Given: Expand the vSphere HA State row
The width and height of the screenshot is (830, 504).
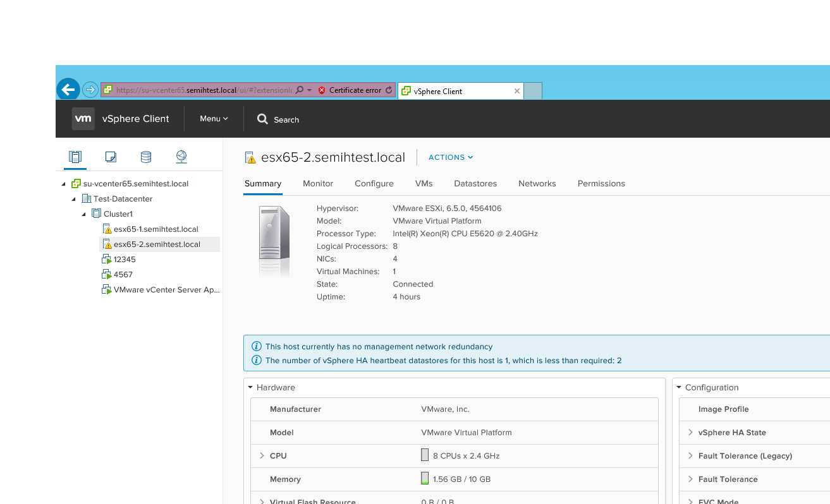Looking at the screenshot, I should [690, 433].
